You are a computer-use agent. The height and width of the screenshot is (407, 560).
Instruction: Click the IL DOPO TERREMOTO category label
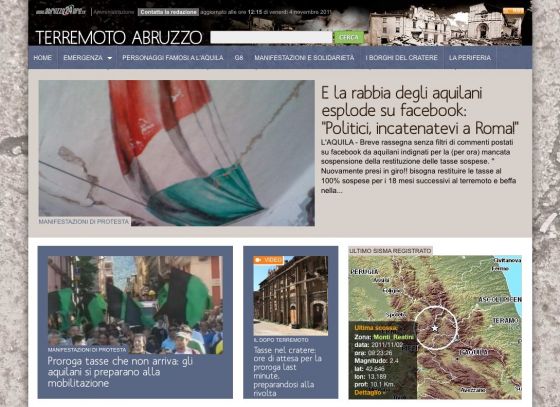pyautogui.click(x=281, y=340)
